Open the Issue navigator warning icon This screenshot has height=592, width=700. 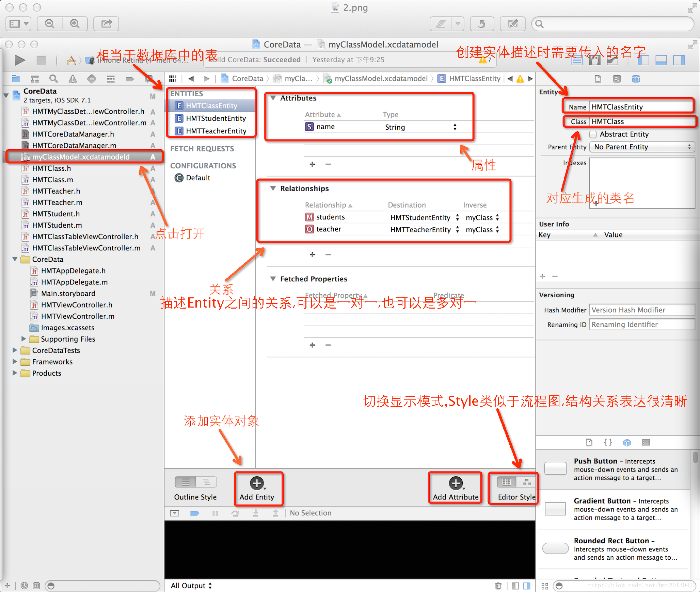[x=73, y=79]
